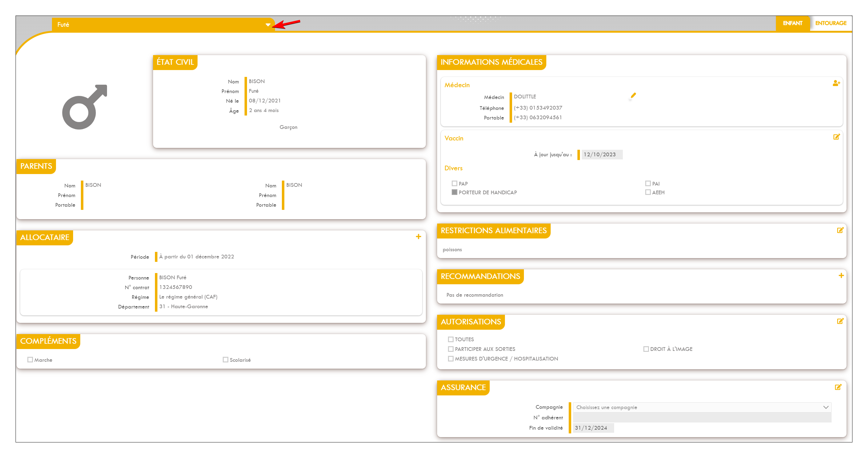Edit the Restrictions alimentaires section
The image size is (868, 458).
pyautogui.click(x=840, y=230)
